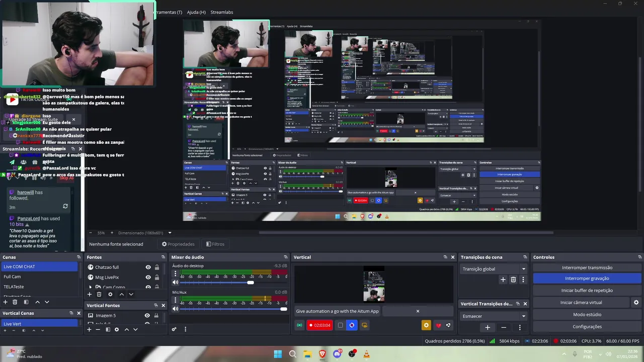Viewport: 644px width, 362px height.
Task: Toggle lock on Imagem 5 source
Action: 156,316
